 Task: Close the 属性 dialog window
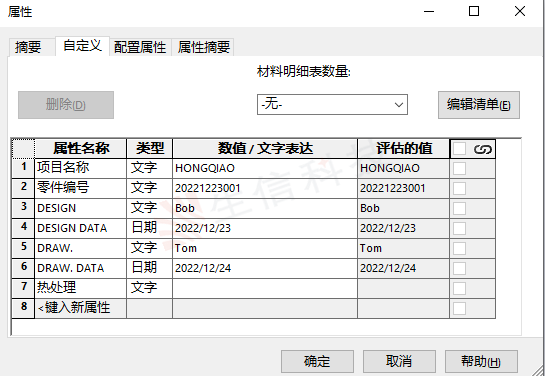pos(520,11)
